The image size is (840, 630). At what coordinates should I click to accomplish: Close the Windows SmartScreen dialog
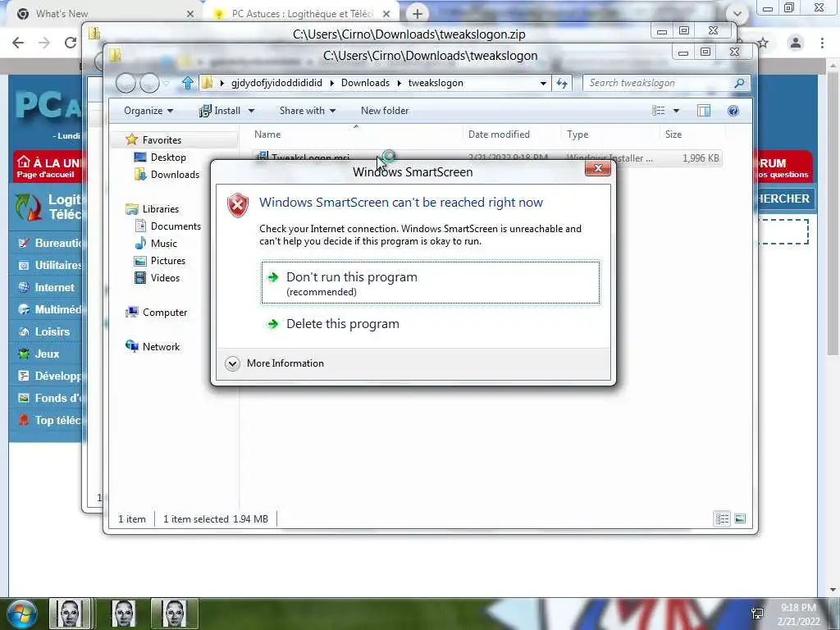pos(598,168)
